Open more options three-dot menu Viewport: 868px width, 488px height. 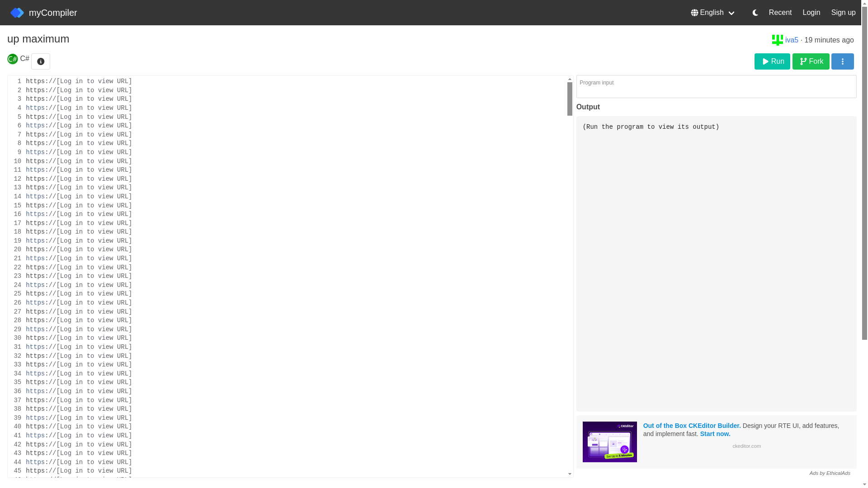(x=842, y=61)
